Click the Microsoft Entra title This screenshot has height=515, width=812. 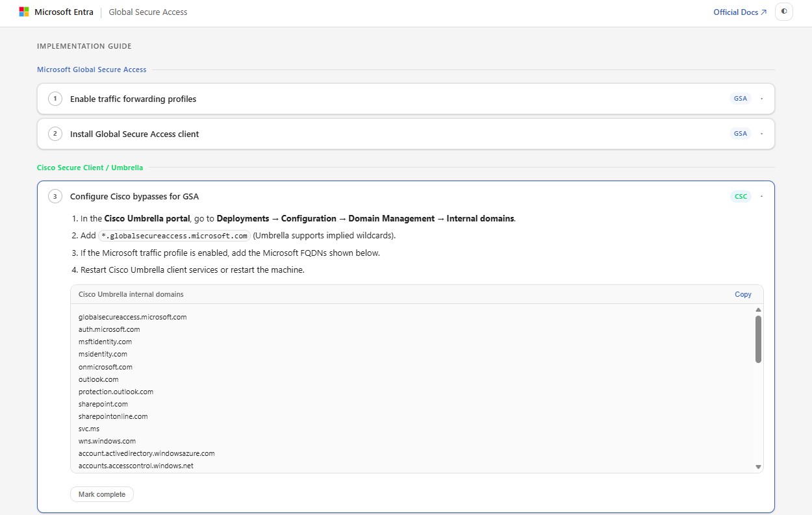64,12
